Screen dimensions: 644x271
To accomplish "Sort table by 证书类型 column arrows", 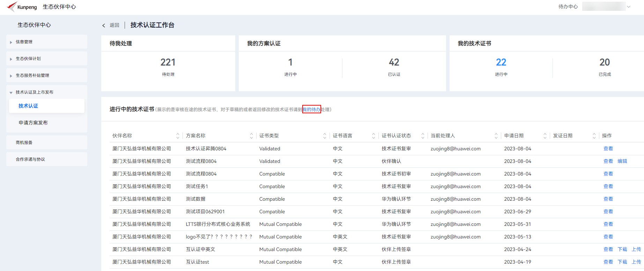I will coord(325,136).
